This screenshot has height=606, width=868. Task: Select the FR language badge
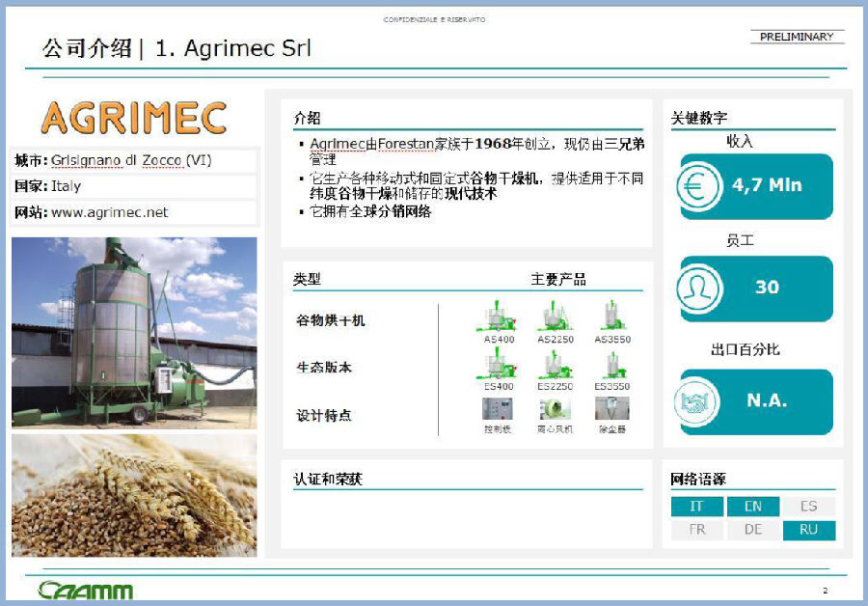tap(697, 530)
